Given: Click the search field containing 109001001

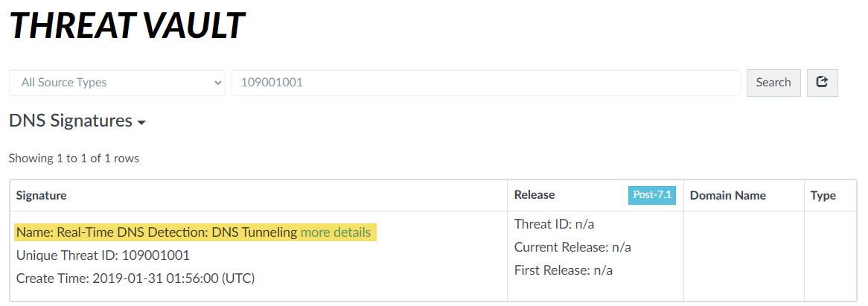Looking at the screenshot, I should click(485, 83).
